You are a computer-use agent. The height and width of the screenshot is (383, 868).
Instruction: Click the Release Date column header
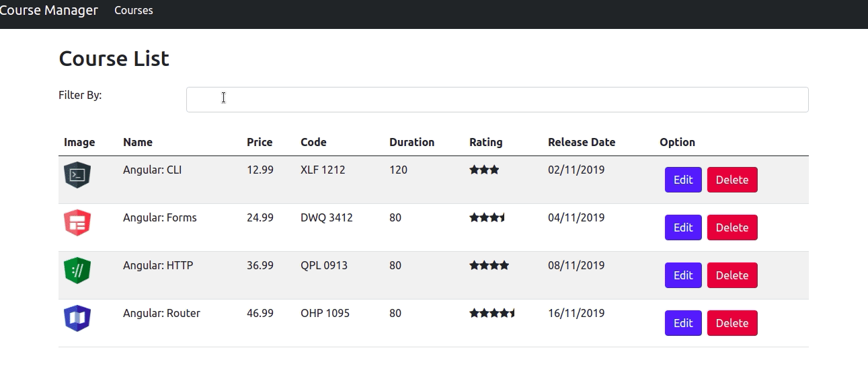(x=582, y=142)
